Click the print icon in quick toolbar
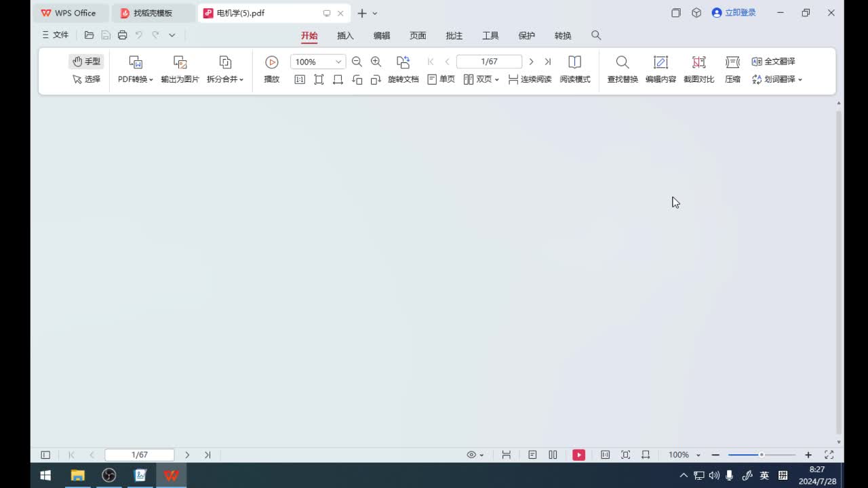 pyautogui.click(x=122, y=35)
